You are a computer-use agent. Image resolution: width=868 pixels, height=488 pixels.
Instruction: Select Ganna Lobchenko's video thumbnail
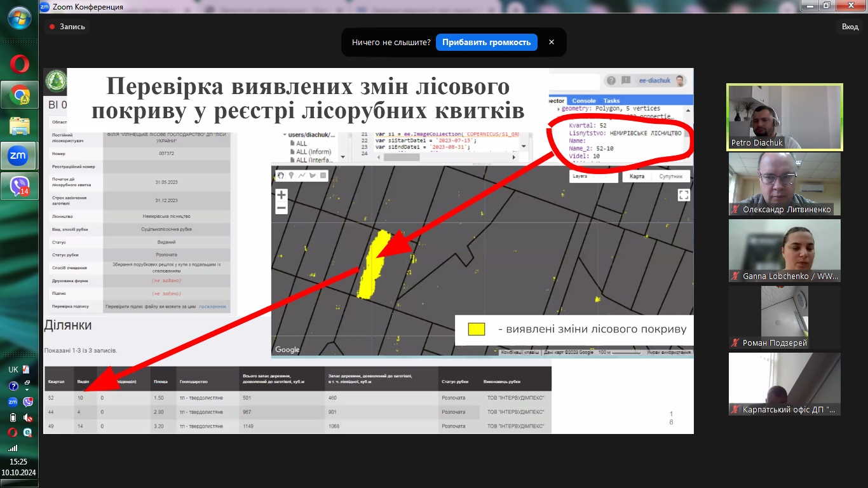point(785,250)
